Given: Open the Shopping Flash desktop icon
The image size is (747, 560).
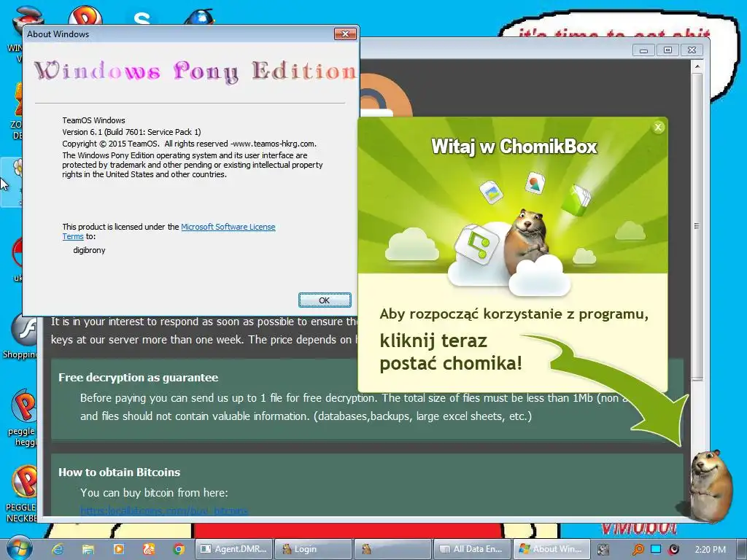Looking at the screenshot, I should coord(21,335).
